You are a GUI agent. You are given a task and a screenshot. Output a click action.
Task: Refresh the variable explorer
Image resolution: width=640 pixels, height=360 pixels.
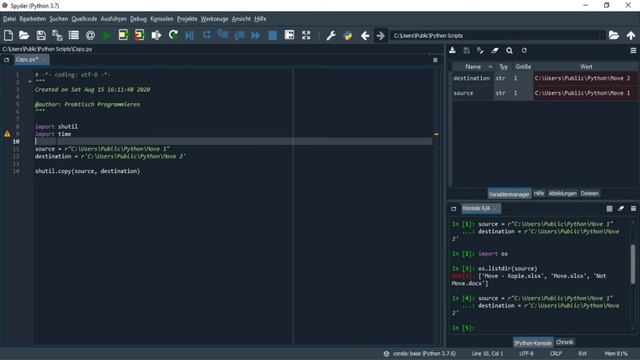pyautogui.click(x=524, y=50)
